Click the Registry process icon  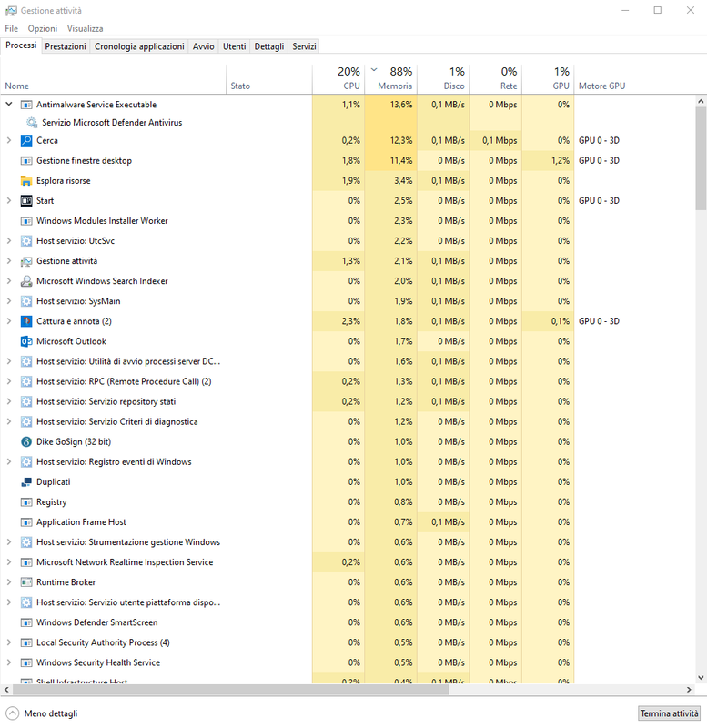(x=26, y=502)
